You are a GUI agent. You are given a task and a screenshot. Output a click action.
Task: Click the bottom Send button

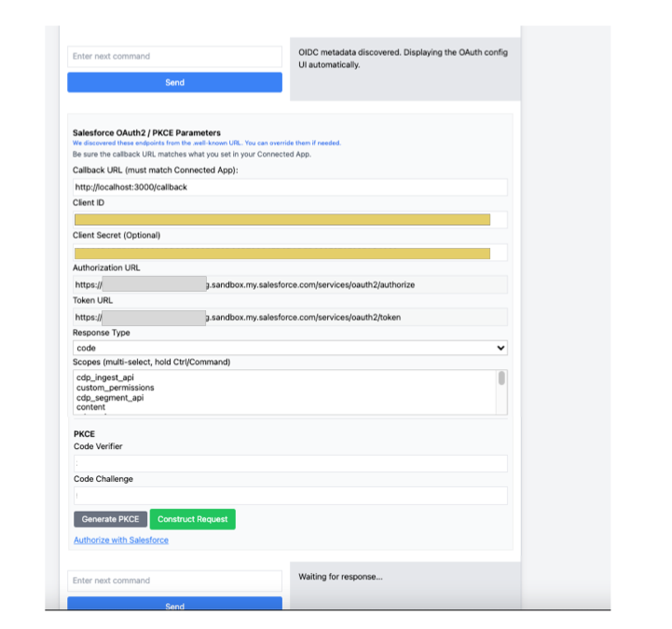click(174, 603)
